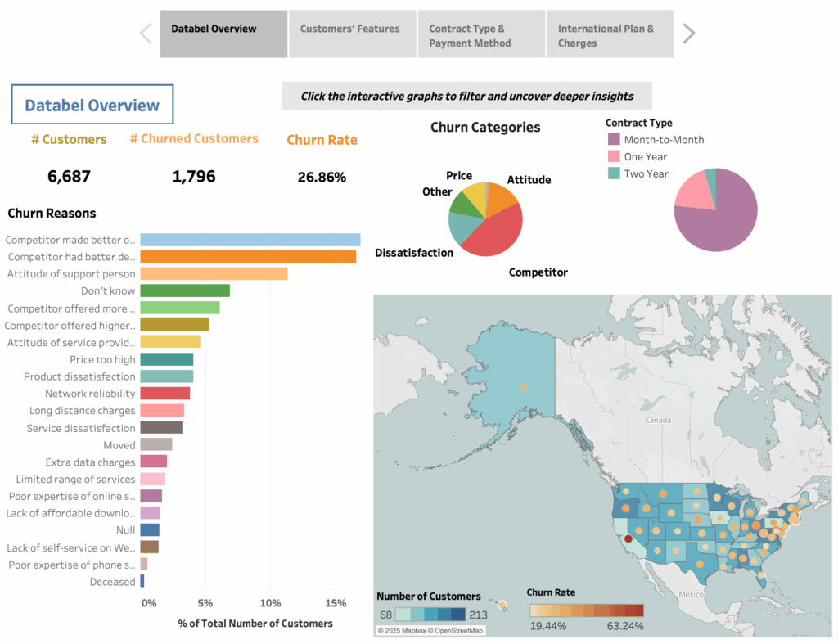This screenshot has height=644, width=838.
Task: Click the left arrow to previous tab
Action: click(146, 34)
